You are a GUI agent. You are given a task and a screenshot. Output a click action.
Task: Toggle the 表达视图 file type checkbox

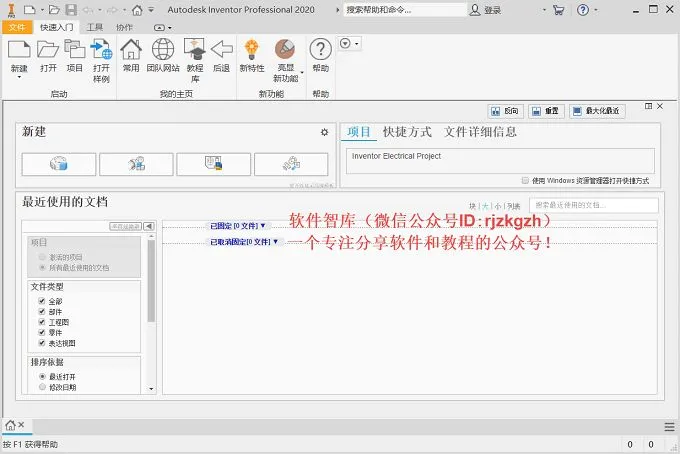pyautogui.click(x=42, y=343)
